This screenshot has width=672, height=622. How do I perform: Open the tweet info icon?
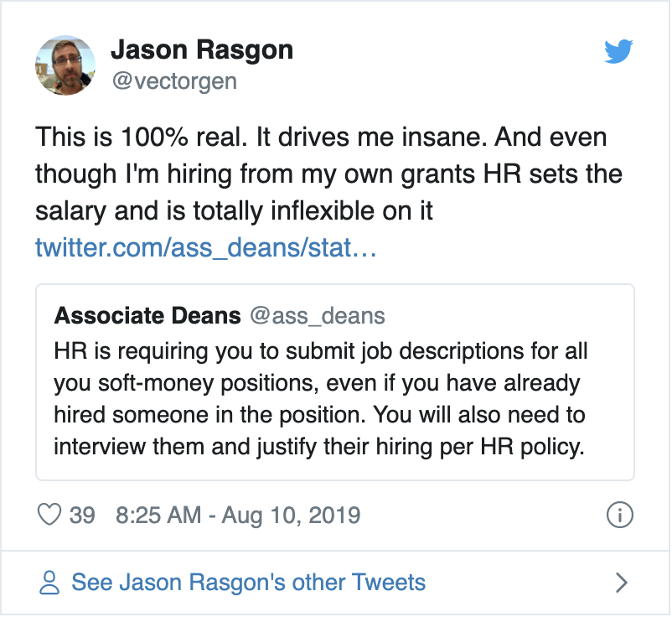(x=620, y=515)
